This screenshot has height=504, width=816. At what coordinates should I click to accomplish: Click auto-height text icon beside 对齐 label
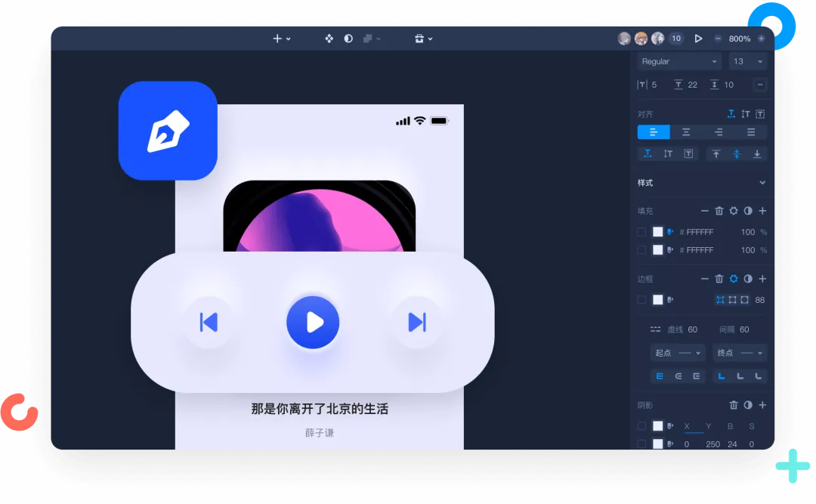(x=746, y=113)
